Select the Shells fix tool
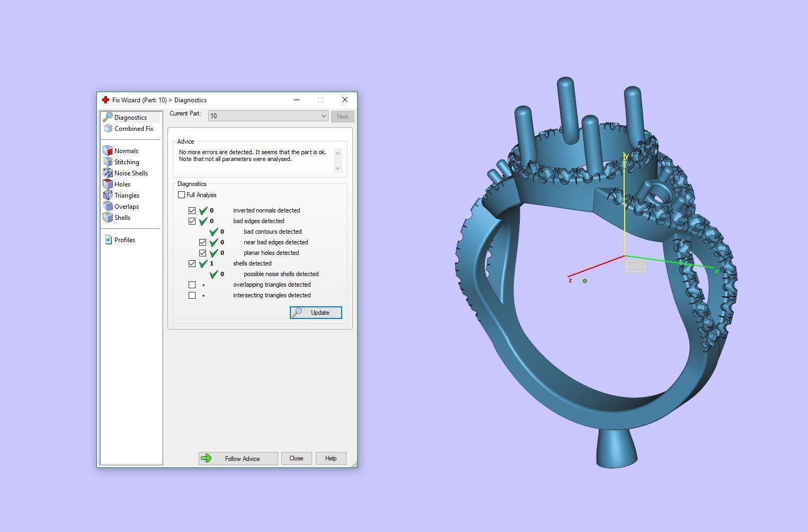This screenshot has width=808, height=532. click(x=117, y=217)
